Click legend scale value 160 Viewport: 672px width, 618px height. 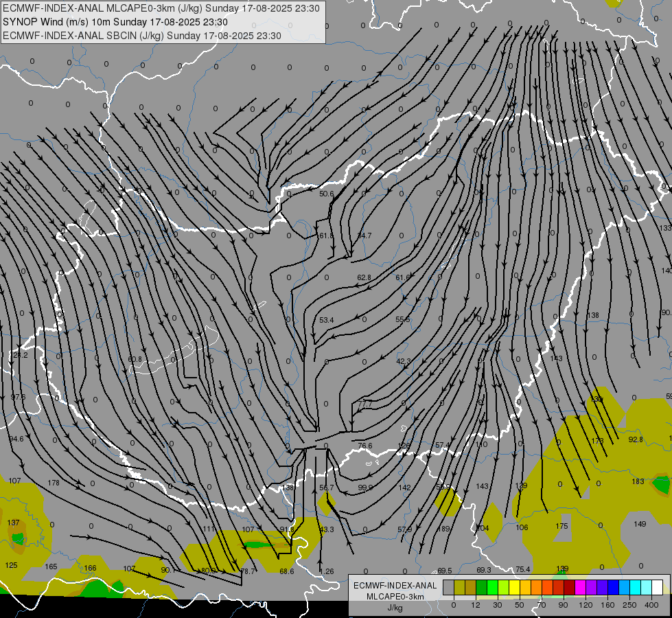[607, 605]
